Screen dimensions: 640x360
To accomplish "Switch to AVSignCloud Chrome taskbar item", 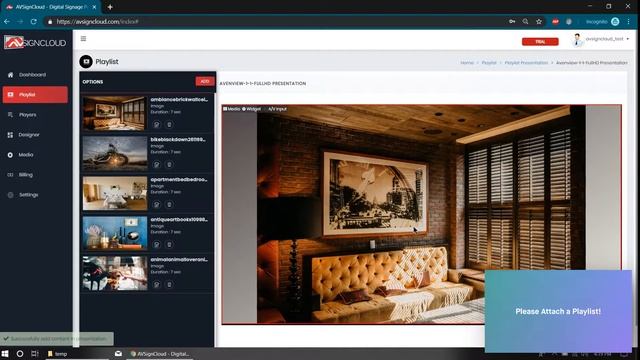I will click(160, 354).
